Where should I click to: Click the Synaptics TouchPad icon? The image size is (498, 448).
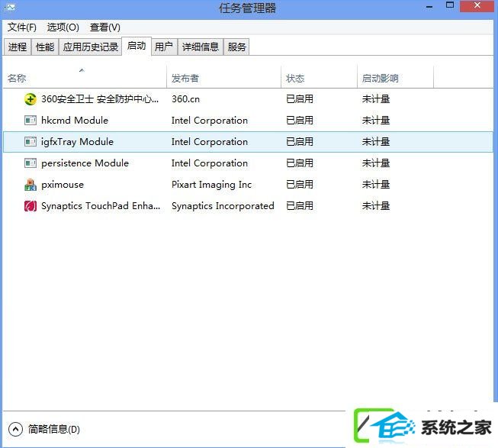(31, 206)
